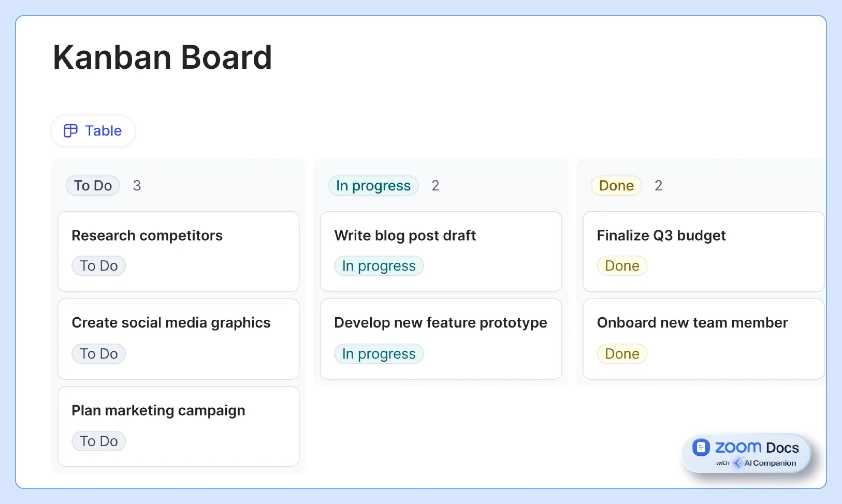Select the Done column header pill
The image size is (842, 504).
[x=616, y=185]
